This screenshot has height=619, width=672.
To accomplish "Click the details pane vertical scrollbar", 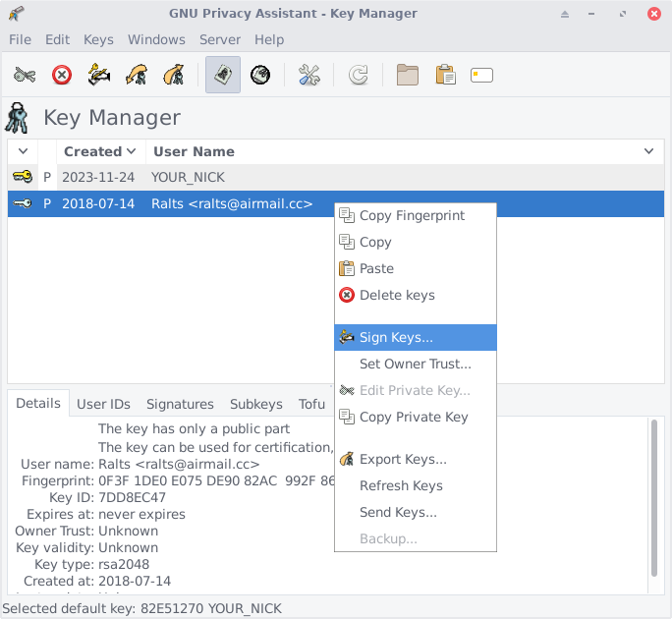I will coord(654,496).
